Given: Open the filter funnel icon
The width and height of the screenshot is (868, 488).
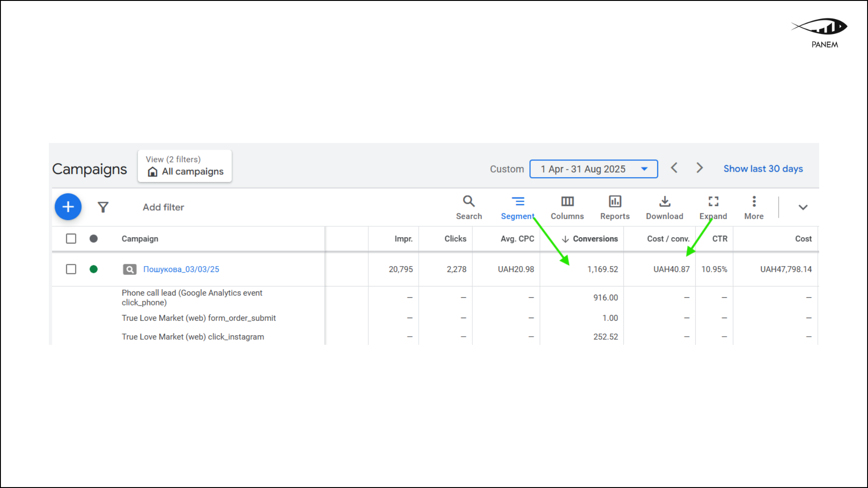Looking at the screenshot, I should tap(103, 207).
